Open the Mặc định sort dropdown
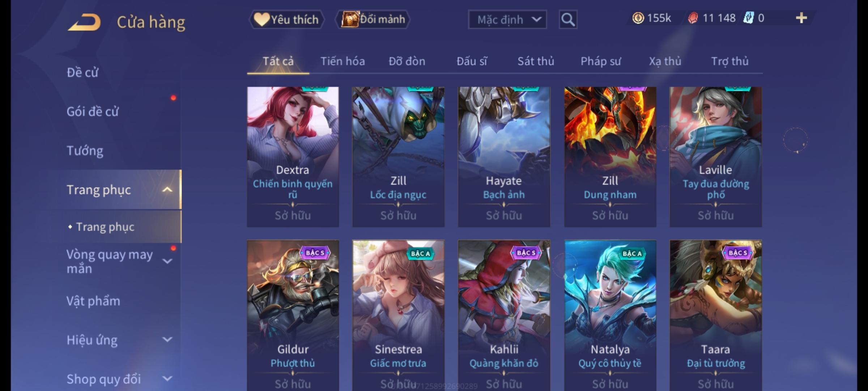The width and height of the screenshot is (868, 391). (x=507, y=20)
